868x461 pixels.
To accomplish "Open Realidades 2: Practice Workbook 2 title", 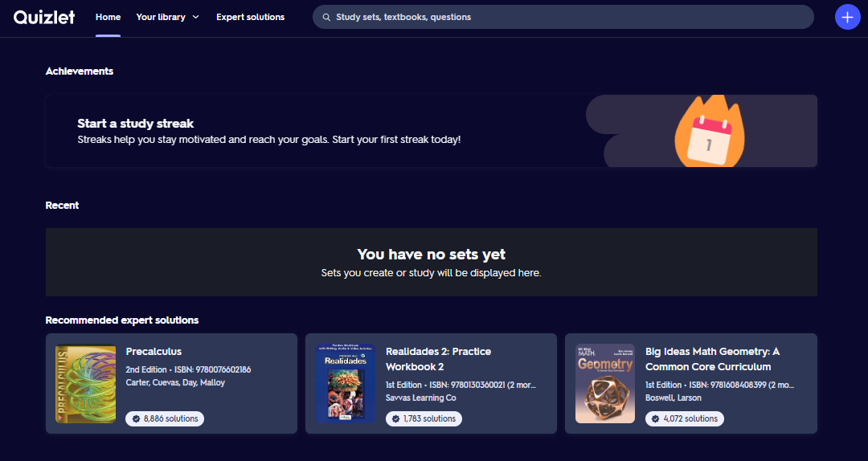I will coord(439,359).
